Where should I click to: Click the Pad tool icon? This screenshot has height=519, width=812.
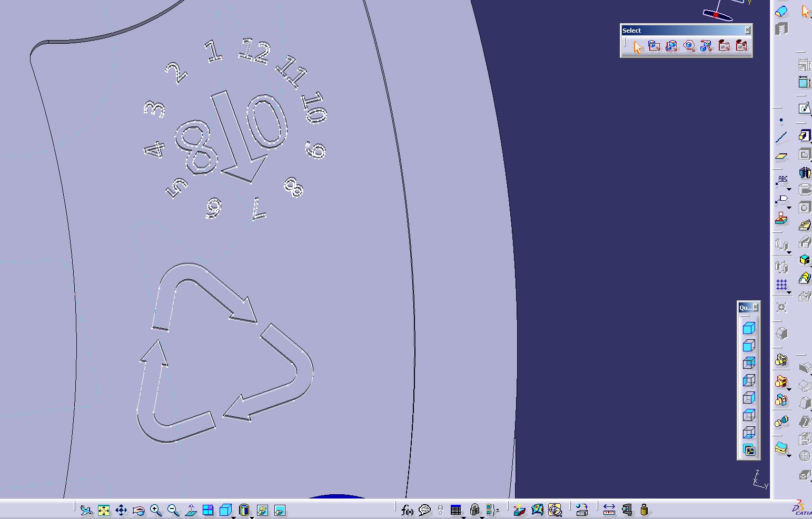805,136
